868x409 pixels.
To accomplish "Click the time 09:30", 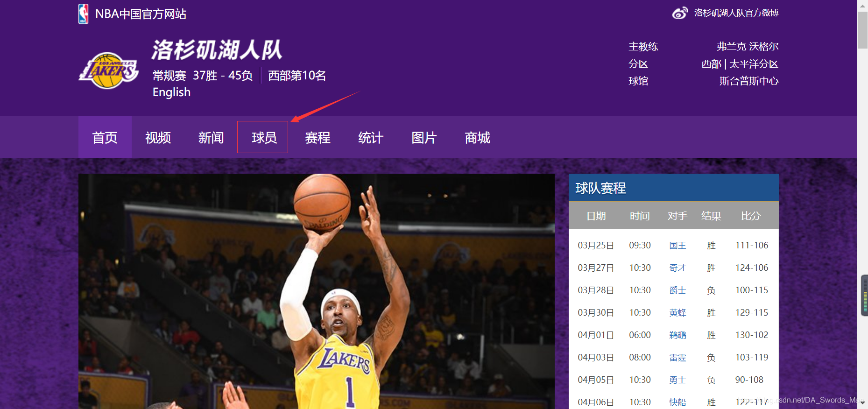I will point(640,246).
